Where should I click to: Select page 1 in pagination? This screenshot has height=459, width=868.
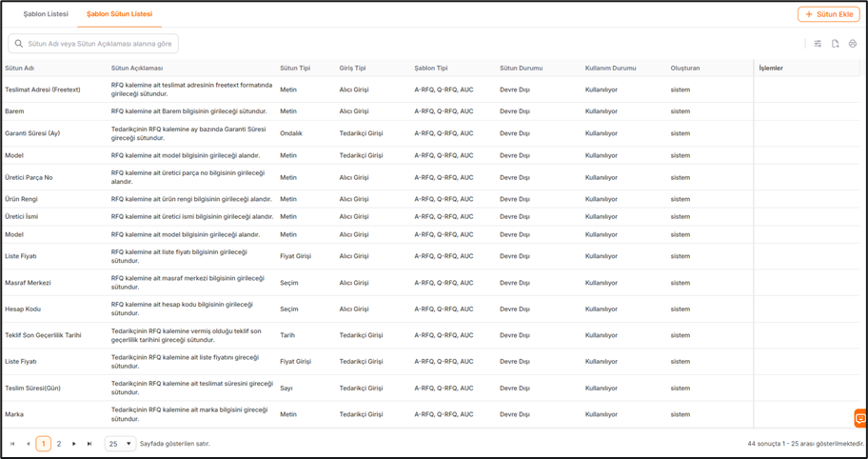point(43,444)
